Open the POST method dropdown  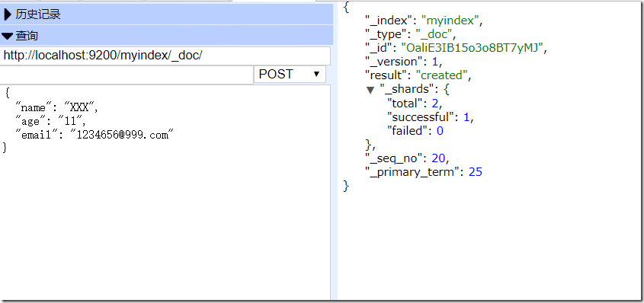tap(290, 74)
